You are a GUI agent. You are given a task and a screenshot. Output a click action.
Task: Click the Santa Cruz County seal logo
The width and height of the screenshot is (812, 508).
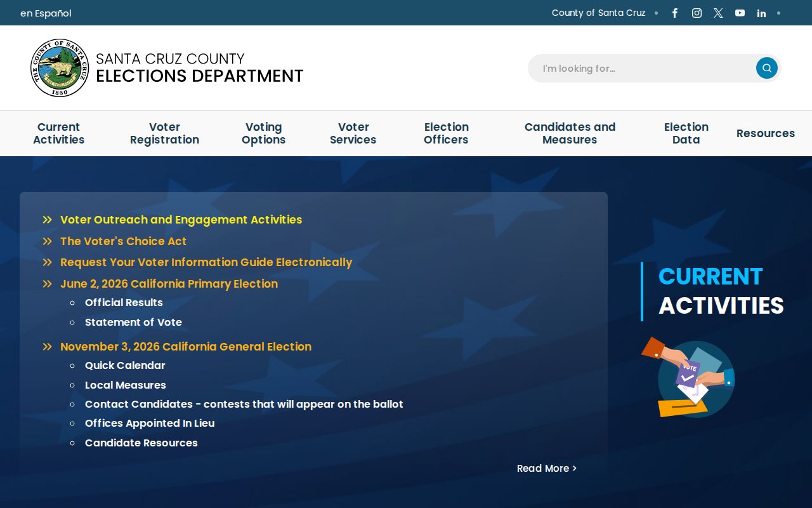60,68
